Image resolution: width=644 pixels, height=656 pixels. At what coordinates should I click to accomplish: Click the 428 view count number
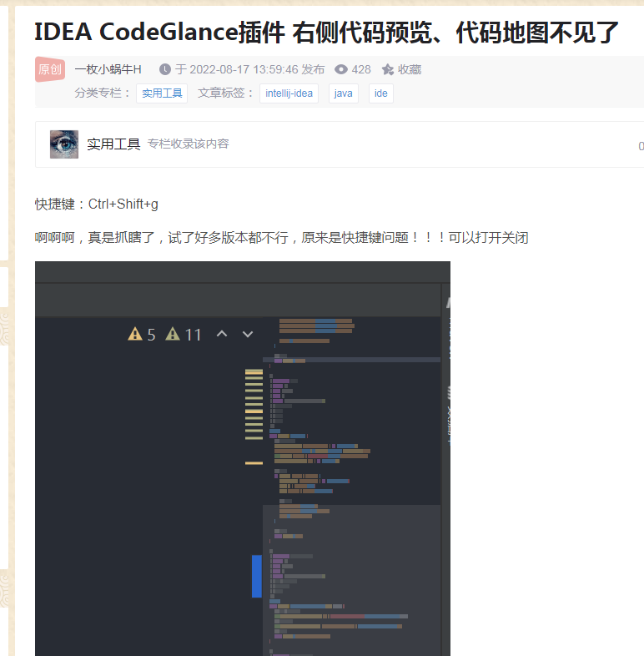pyautogui.click(x=361, y=69)
